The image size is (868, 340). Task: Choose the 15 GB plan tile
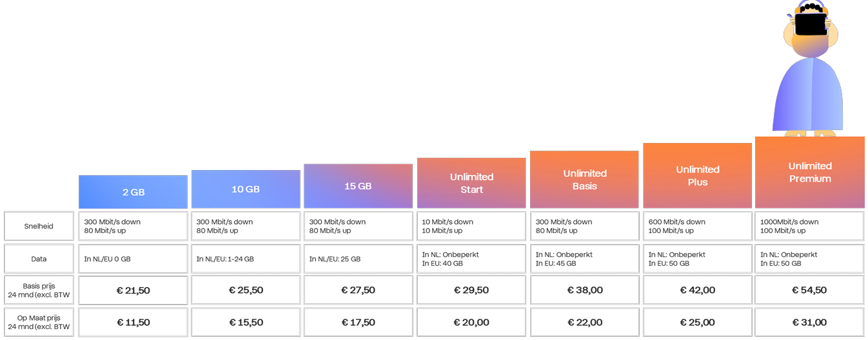(358, 186)
